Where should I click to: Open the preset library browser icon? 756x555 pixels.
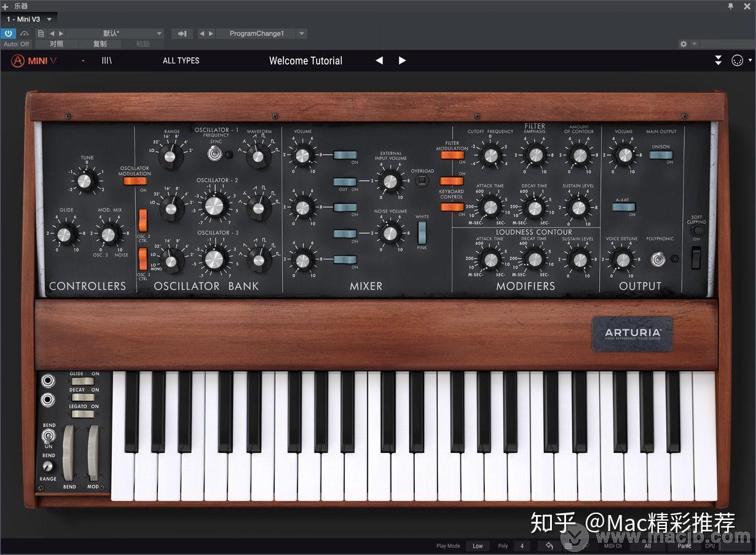point(106,60)
